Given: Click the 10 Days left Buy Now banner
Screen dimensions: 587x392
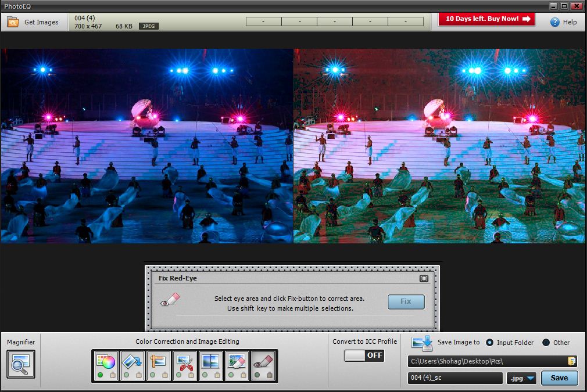Looking at the screenshot, I should pos(486,19).
